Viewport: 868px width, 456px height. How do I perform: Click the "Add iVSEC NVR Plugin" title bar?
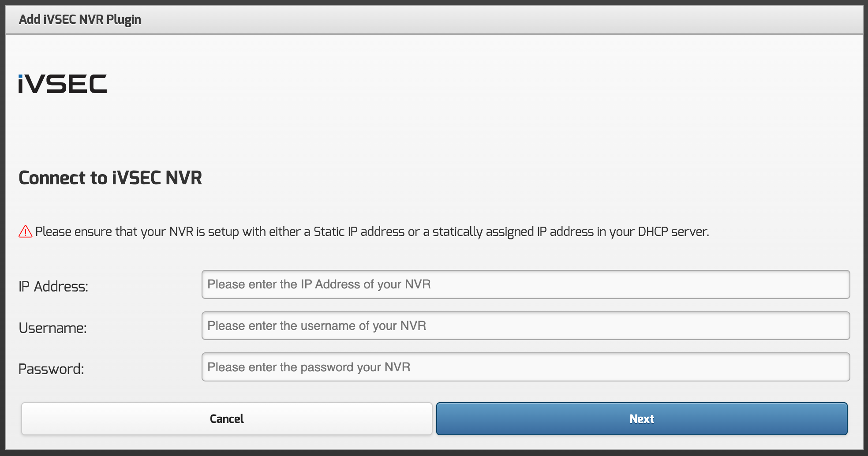pos(80,20)
